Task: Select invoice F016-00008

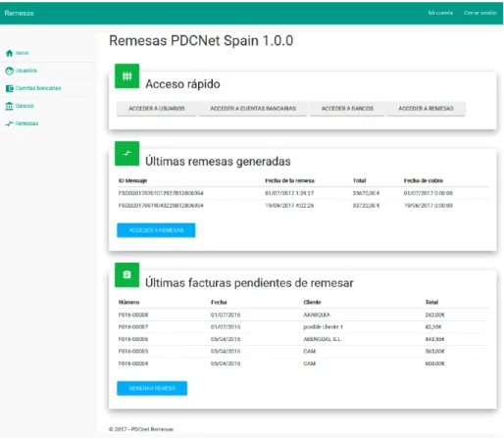Action: click(303, 315)
